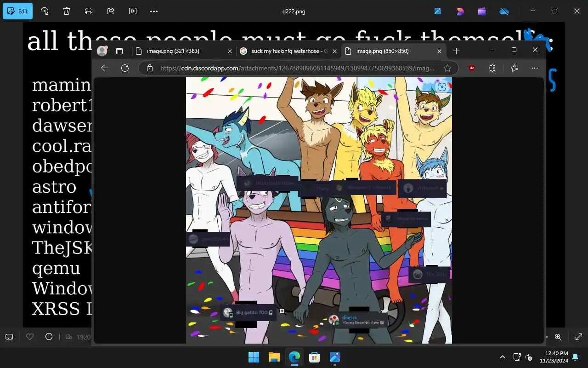Viewport: 588px width, 368px height.
Task: Run Visual Search on the image in Edge
Action: tap(442, 86)
